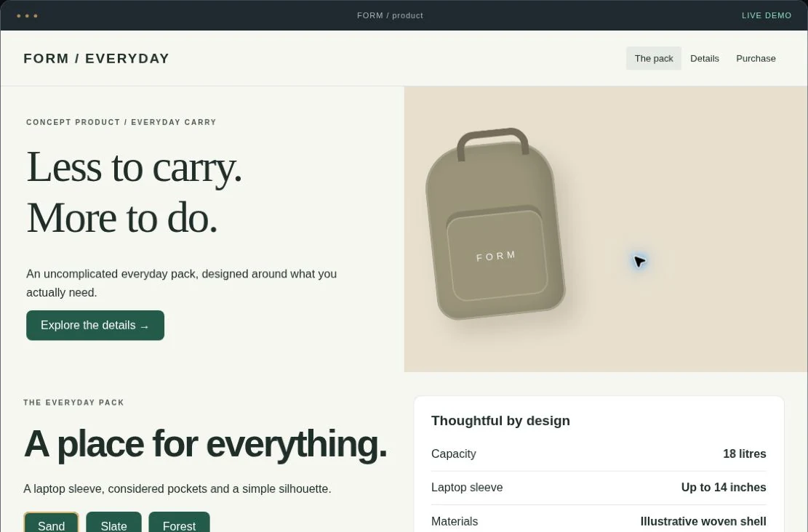Click the FORM / EVERYDAY logo

96,58
